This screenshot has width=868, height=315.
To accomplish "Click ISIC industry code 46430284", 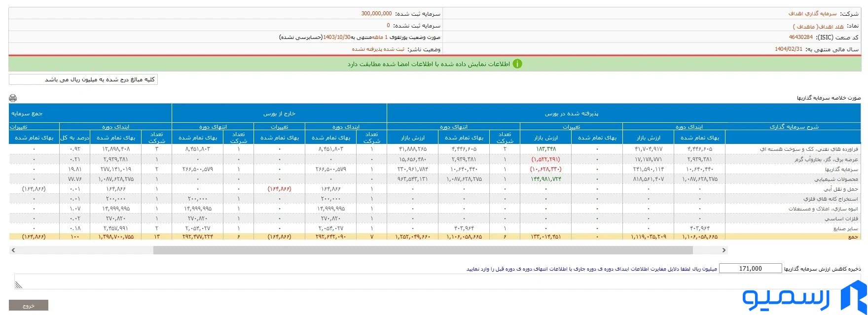I will tap(801, 37).
